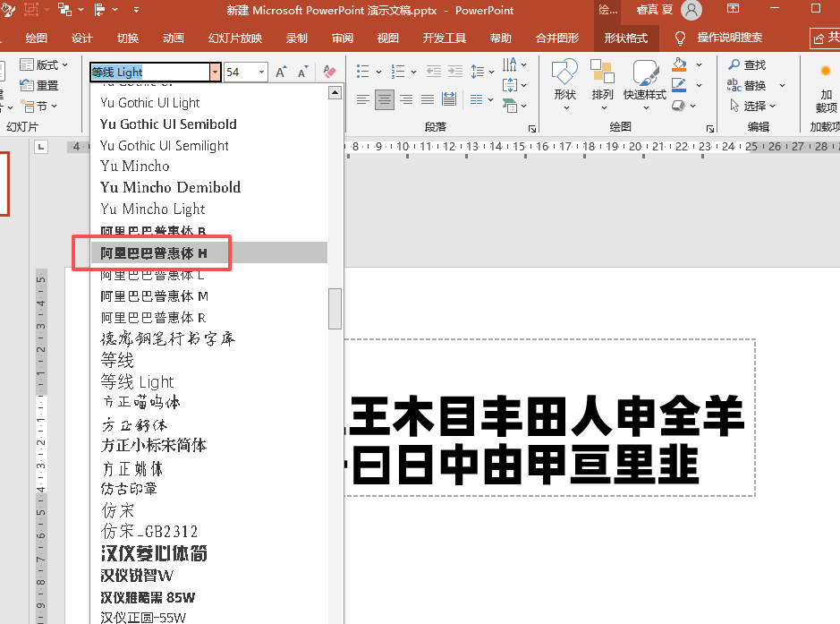840x624 pixels.
Task: Open the 快速样式 quick styles gallery
Action: [x=645, y=85]
